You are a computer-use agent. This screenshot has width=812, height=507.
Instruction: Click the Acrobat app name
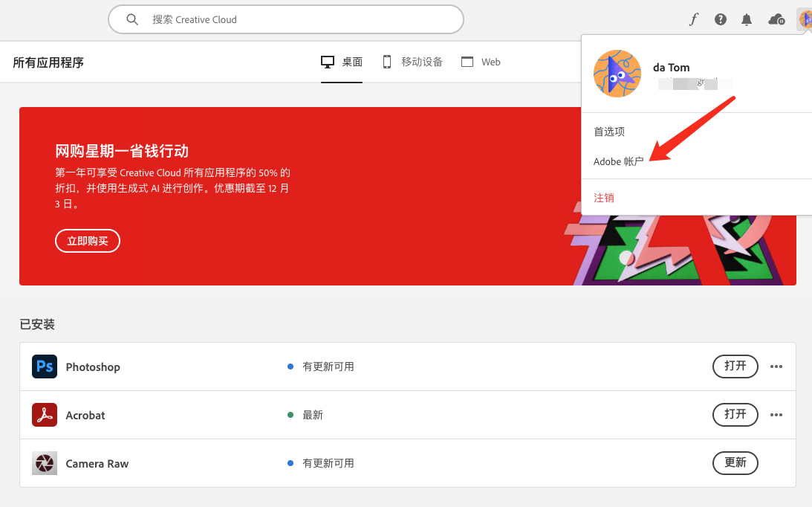[x=85, y=416]
